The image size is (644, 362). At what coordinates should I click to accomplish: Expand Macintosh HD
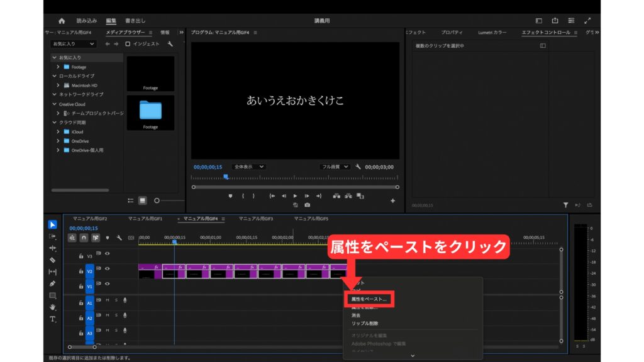58,85
